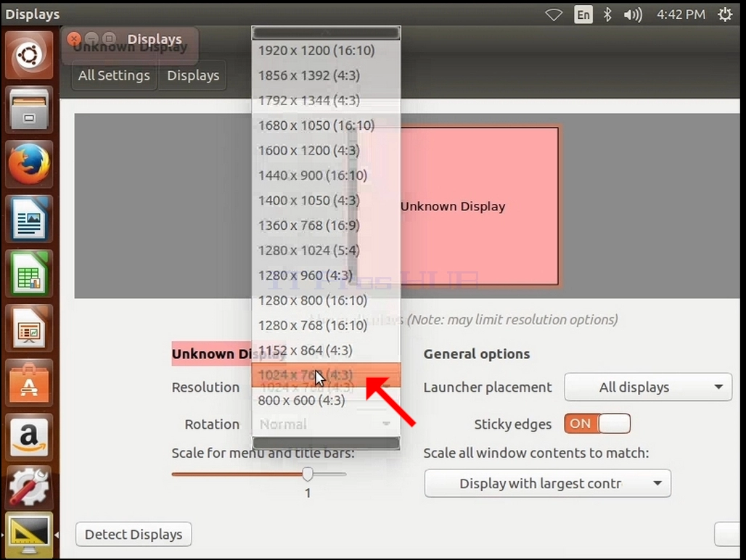Open LibreOffice Writer from launcher
Screen dimensions: 746x560
click(29, 220)
